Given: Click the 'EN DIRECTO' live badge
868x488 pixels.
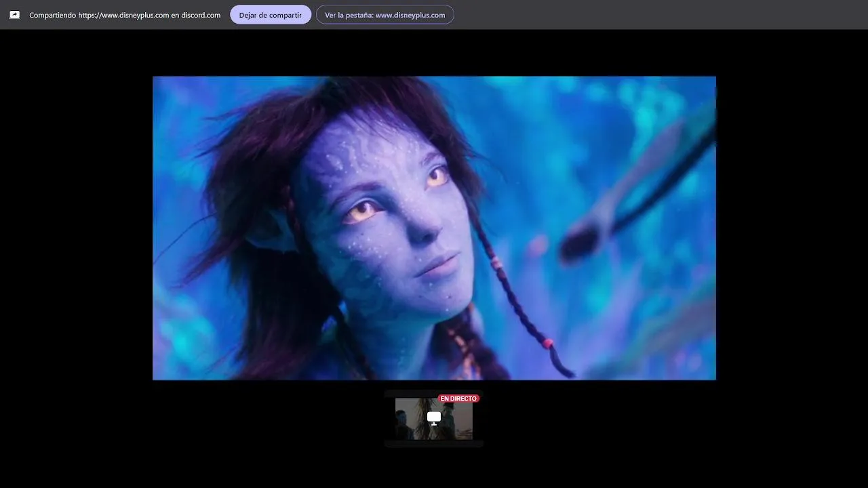Looking at the screenshot, I should (x=458, y=399).
